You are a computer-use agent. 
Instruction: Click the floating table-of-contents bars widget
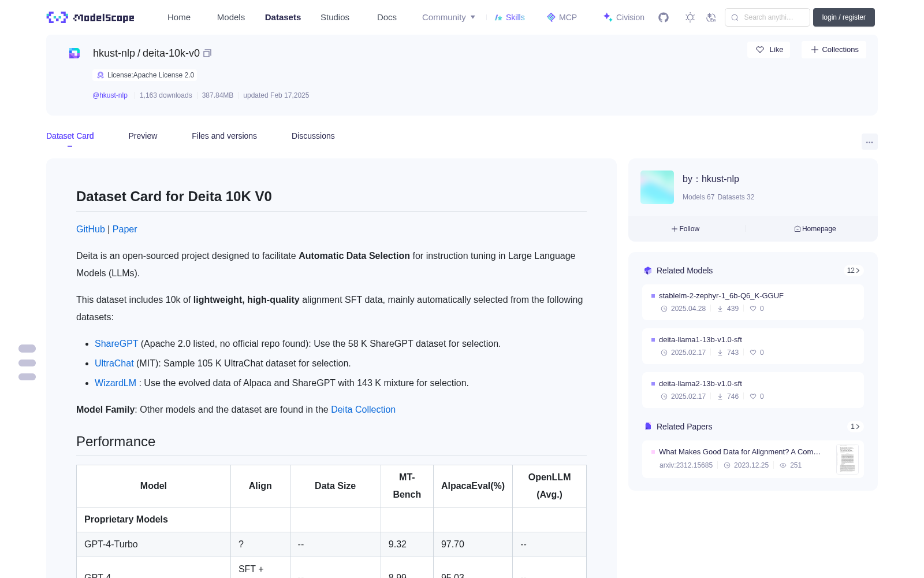(x=27, y=363)
